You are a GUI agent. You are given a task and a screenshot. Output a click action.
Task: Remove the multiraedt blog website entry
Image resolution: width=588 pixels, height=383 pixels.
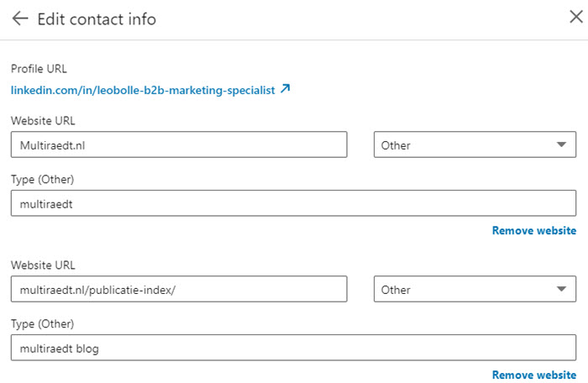[x=533, y=375]
